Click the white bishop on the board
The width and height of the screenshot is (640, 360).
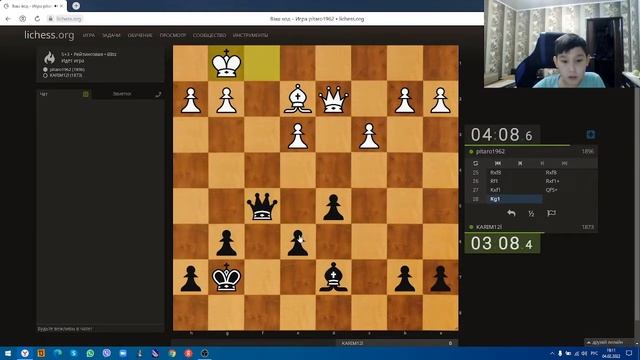[x=298, y=99]
